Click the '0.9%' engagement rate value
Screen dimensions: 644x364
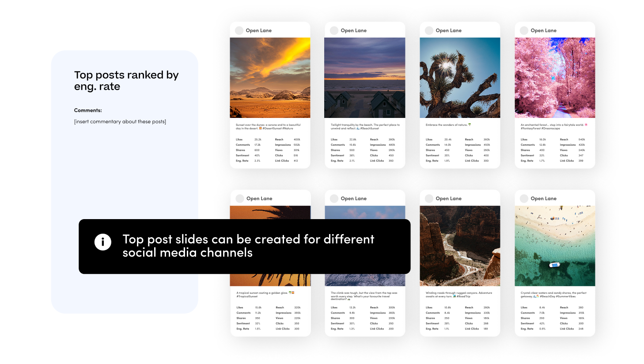(x=542, y=329)
